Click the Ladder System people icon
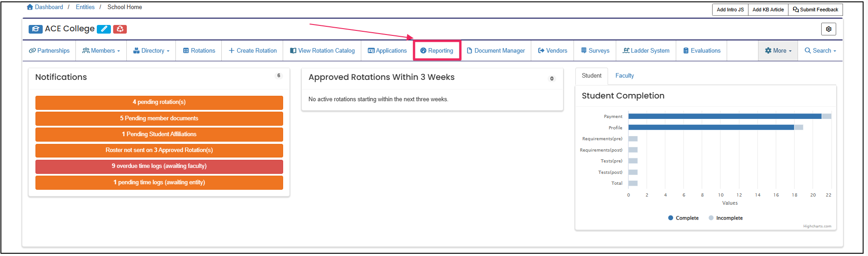868x256 pixels. pyautogui.click(x=626, y=51)
